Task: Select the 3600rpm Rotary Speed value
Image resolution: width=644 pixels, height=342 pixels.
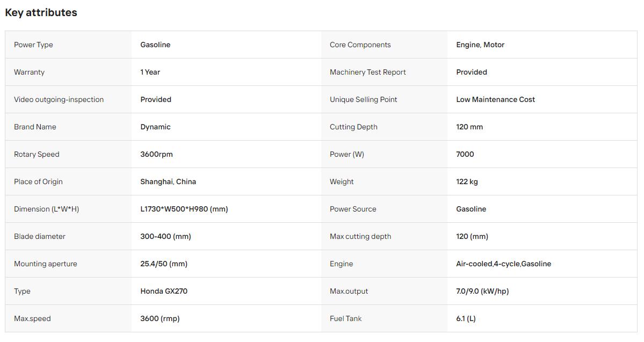Action: click(x=156, y=155)
